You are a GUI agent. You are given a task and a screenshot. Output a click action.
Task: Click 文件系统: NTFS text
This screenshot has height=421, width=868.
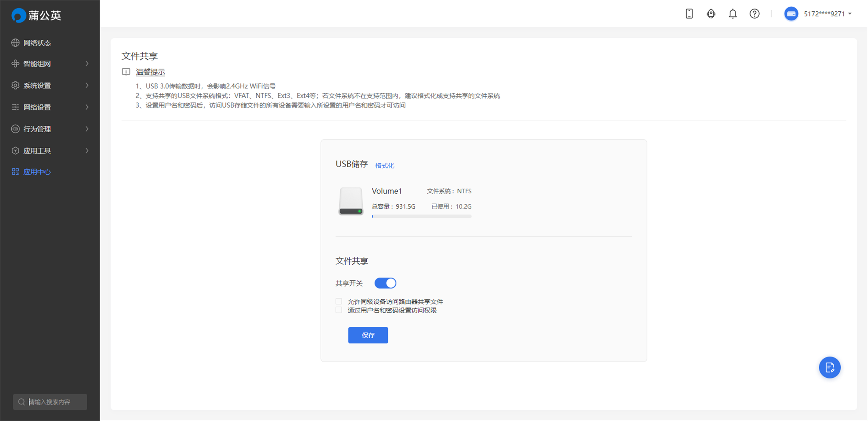pyautogui.click(x=449, y=191)
